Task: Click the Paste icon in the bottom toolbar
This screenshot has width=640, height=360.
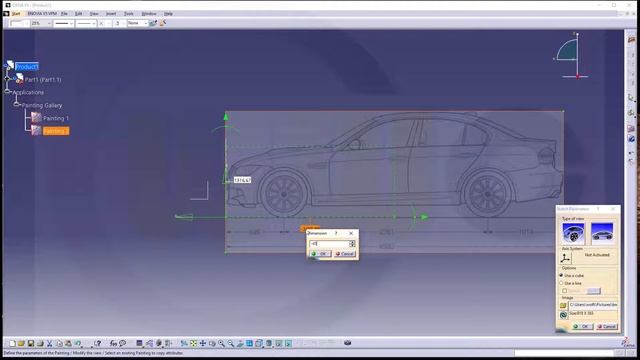Action: (68, 344)
